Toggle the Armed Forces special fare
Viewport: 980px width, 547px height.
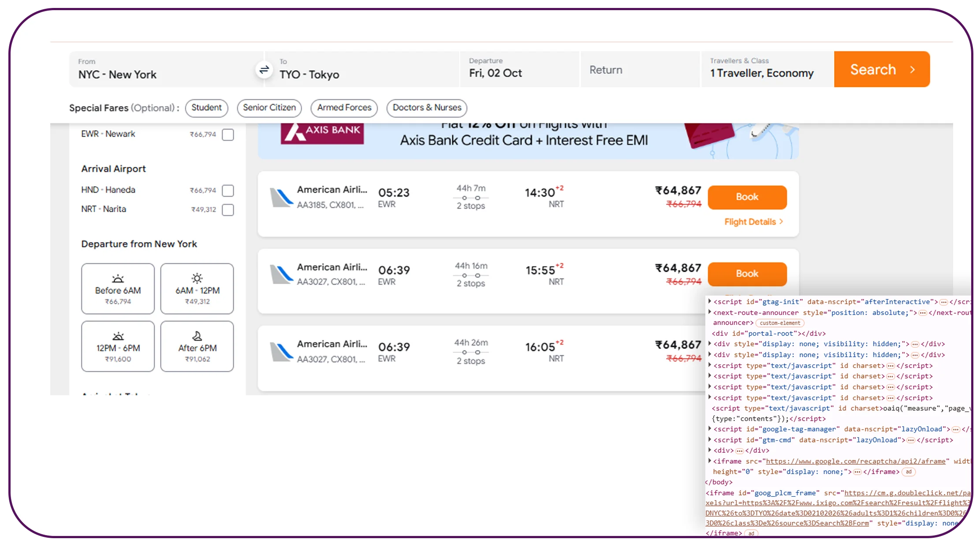(x=344, y=108)
